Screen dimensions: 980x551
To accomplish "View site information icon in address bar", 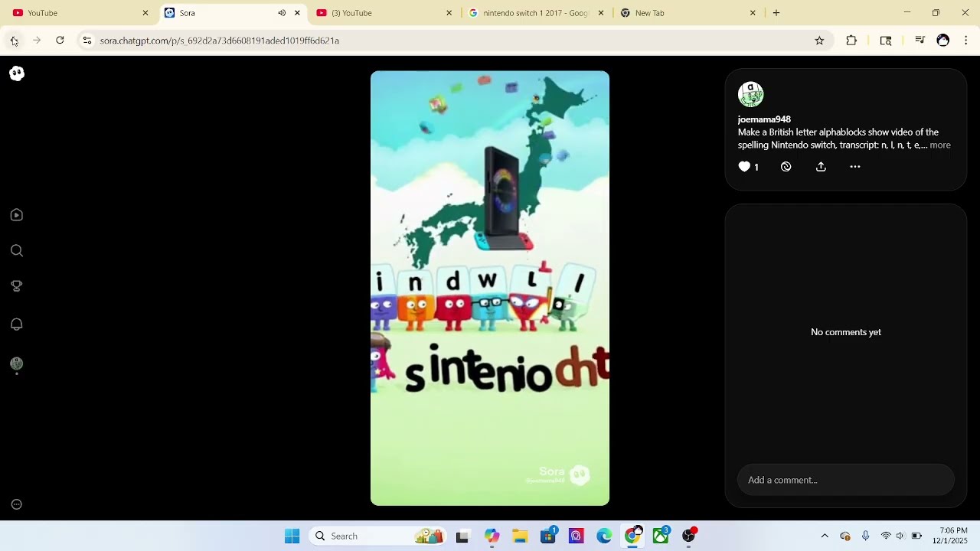I will click(87, 41).
